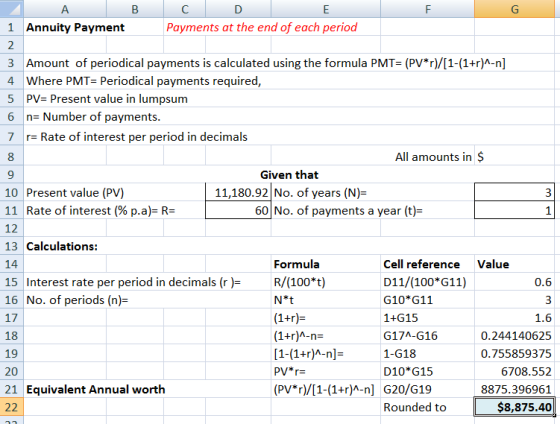Select payments per year cell G11

(x=514, y=210)
